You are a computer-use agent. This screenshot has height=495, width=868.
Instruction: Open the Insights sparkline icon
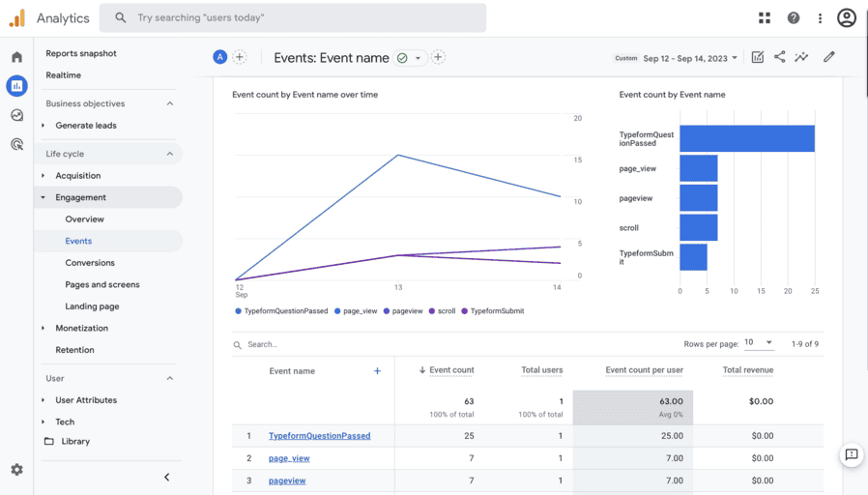(801, 57)
